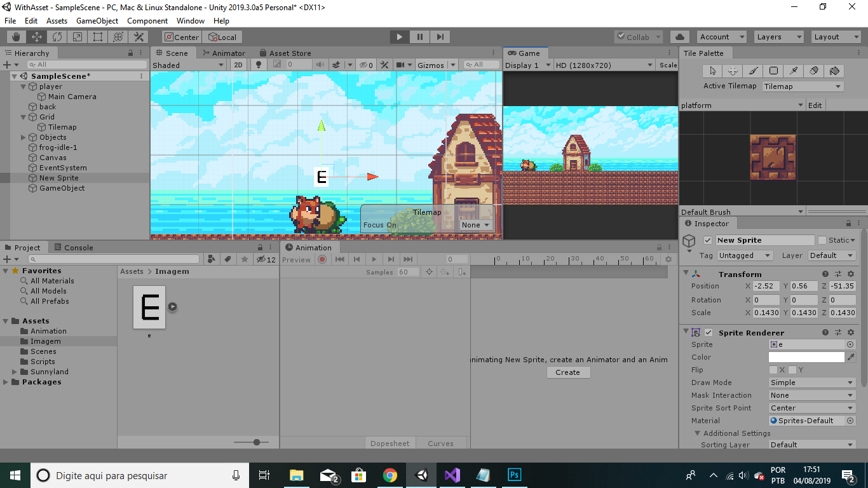Open the Sprite object picker circle
Screen dimensions: 868x488
click(850, 344)
